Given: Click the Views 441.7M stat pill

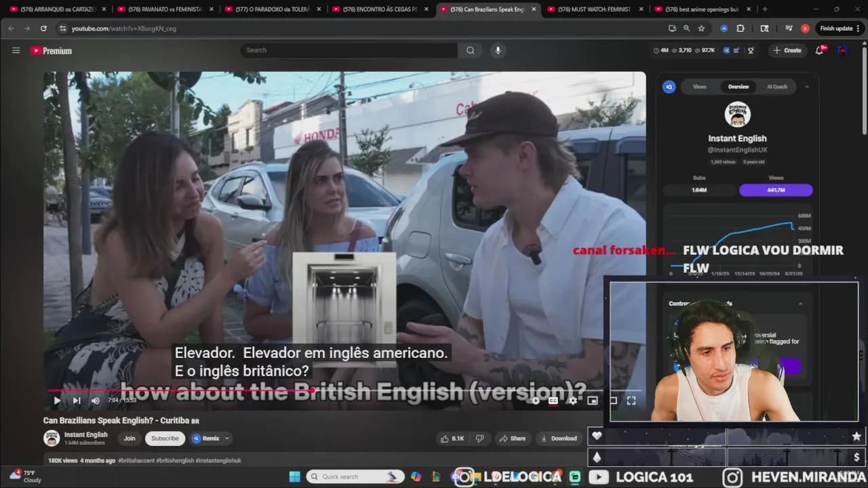Looking at the screenshot, I should 776,190.
